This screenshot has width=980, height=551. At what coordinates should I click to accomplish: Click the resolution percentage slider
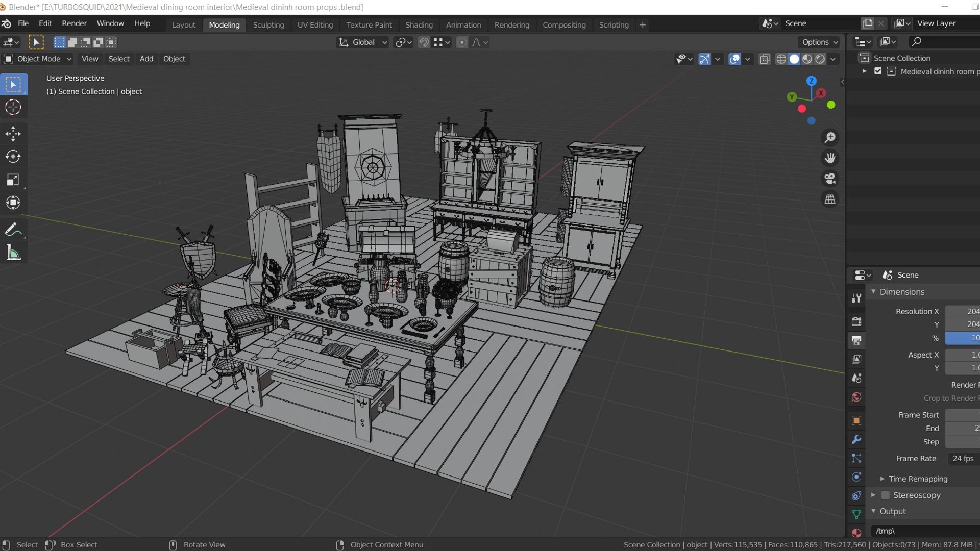(x=963, y=338)
